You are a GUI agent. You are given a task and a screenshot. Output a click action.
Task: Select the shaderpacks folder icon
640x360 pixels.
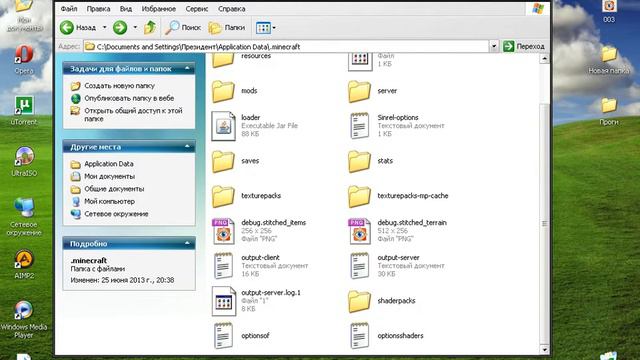[359, 301]
